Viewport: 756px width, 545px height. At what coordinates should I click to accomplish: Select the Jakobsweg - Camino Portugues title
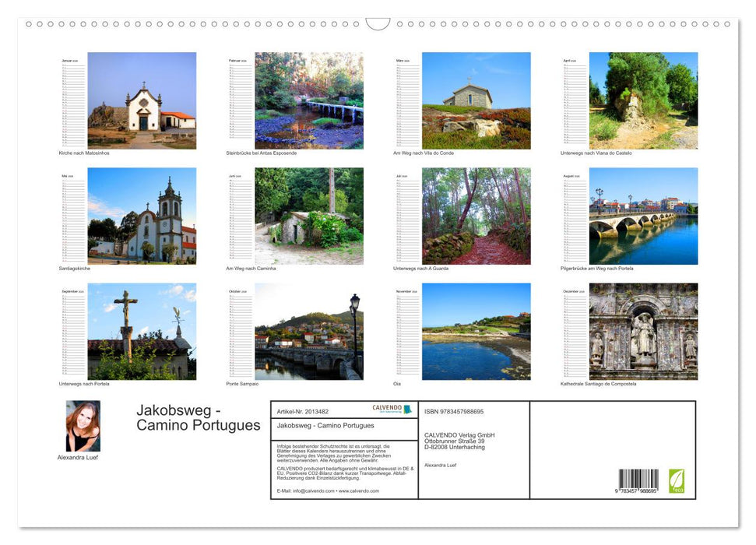coord(197,417)
